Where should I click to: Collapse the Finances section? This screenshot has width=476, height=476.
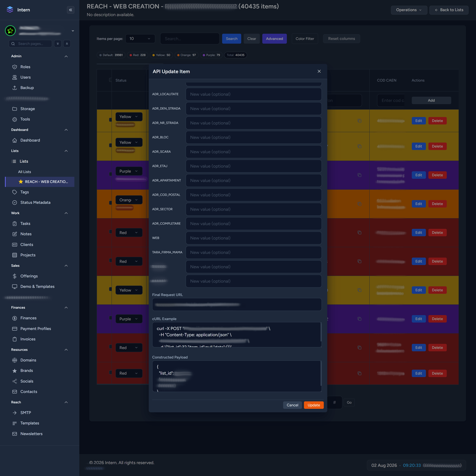[x=66, y=307]
